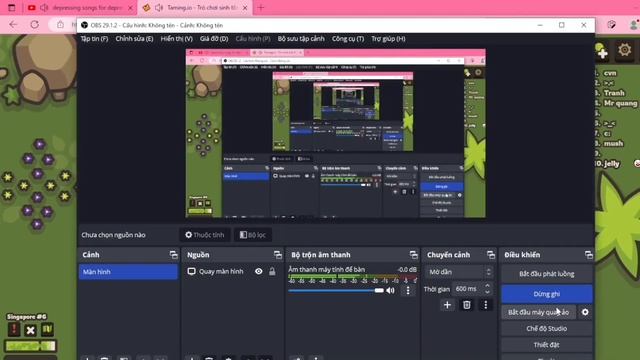640x360 pixels.
Task: Add a new scene transition
Action: [447, 305]
